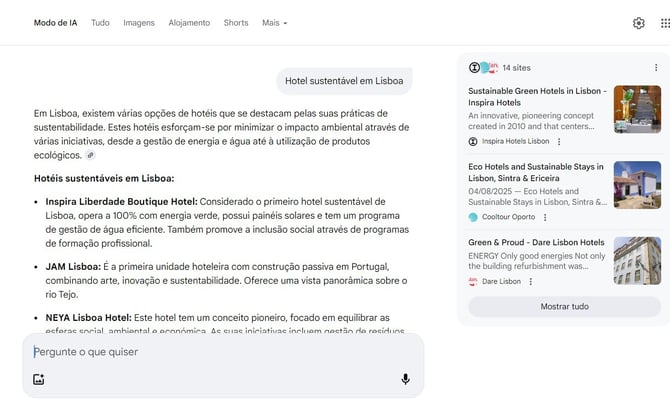Screen dimensions: 670x411
Task: Switch to the 'Imagens' tab
Action: pyautogui.click(x=139, y=23)
